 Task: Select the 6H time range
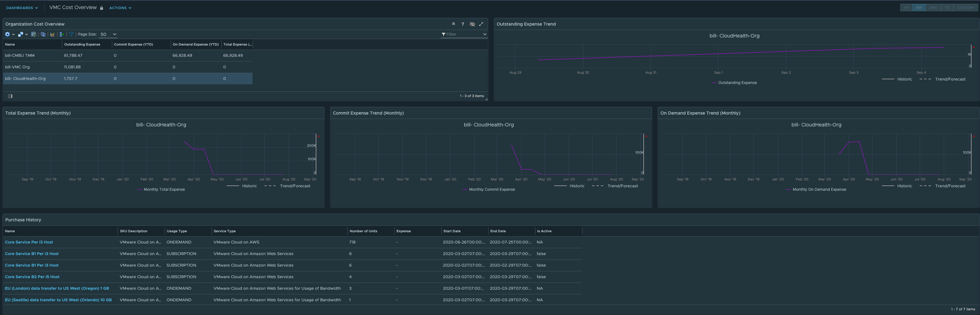919,7
